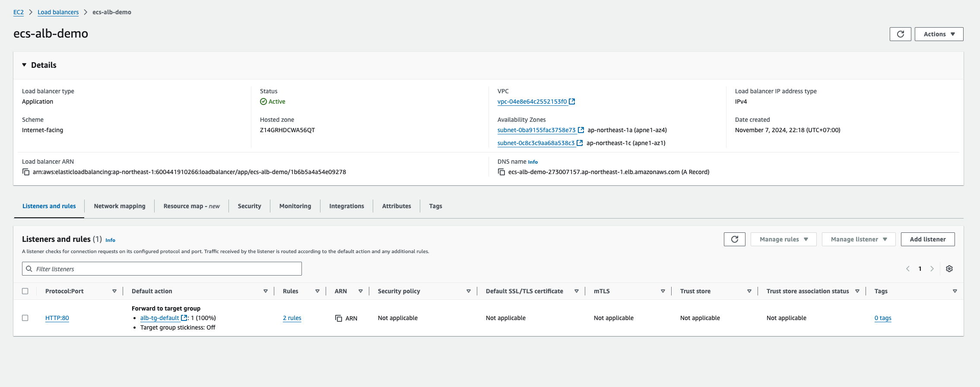Open subnet-0c8c3c9aa68a538c3 link
The width and height of the screenshot is (980, 387).
536,143
